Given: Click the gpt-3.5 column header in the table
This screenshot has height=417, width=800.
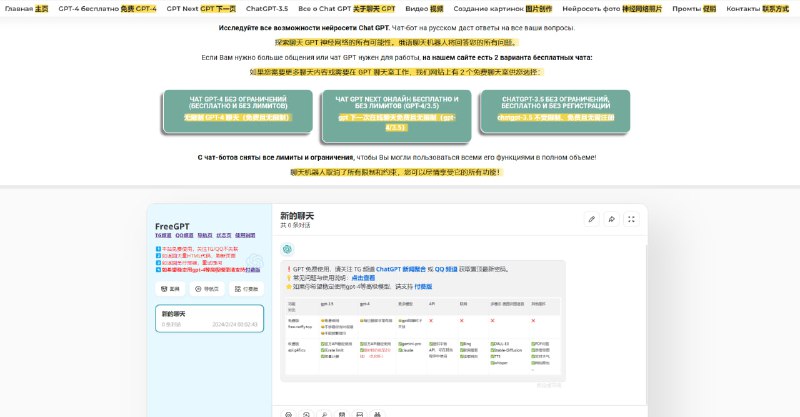Looking at the screenshot, I should point(327,304).
